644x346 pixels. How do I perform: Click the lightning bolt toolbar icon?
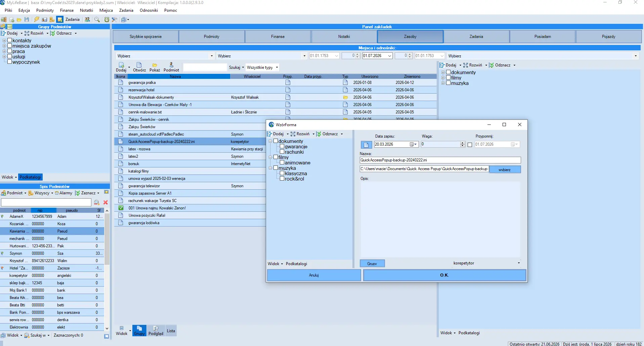[37, 19]
